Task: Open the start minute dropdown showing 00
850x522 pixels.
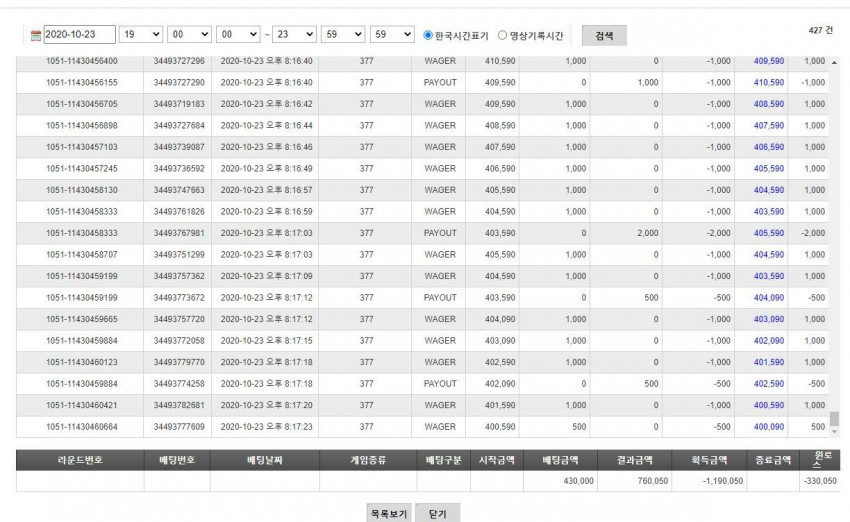Action: click(x=189, y=34)
